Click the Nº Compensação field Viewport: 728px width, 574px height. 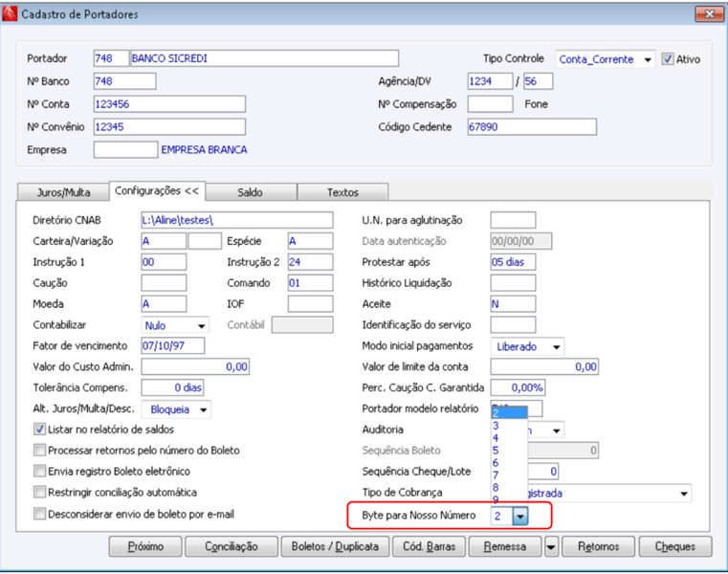pos(490,104)
